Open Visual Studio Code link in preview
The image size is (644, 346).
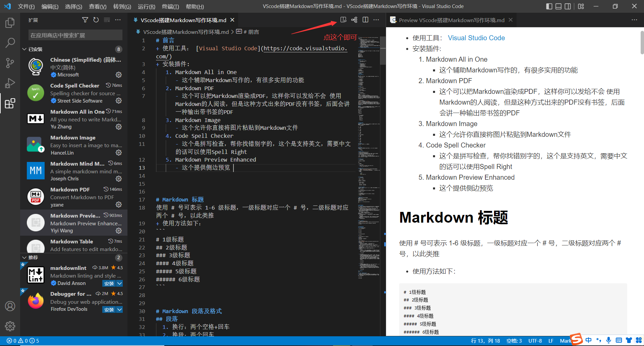[476, 38]
